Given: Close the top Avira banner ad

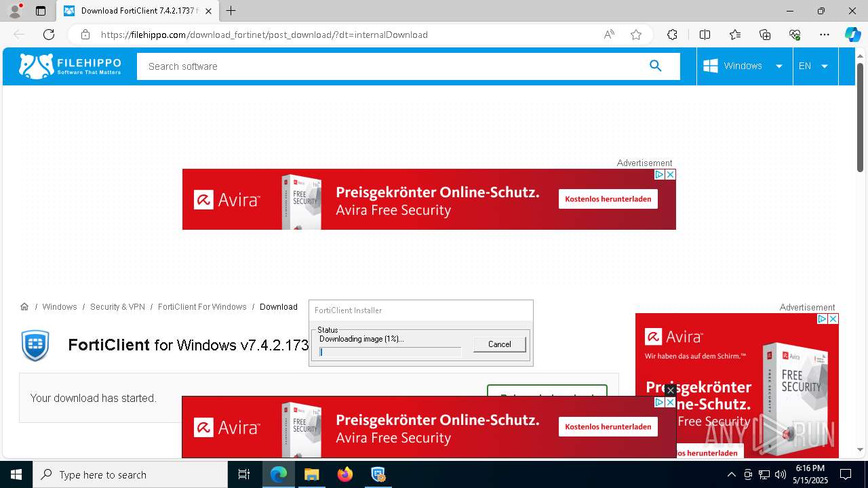Looking at the screenshot, I should pos(670,174).
